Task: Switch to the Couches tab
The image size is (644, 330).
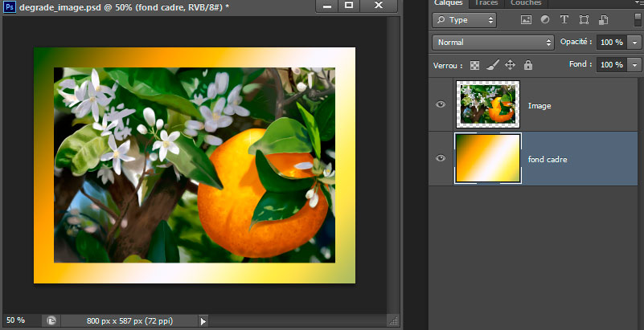Action: coord(525,3)
